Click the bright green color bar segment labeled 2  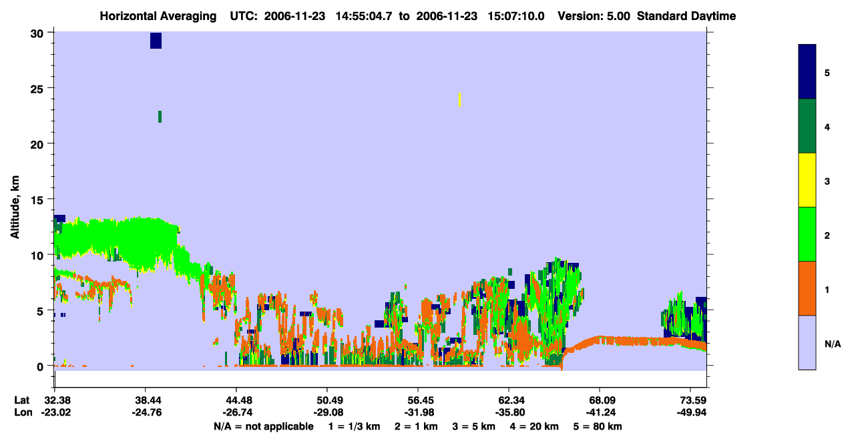coord(807,234)
